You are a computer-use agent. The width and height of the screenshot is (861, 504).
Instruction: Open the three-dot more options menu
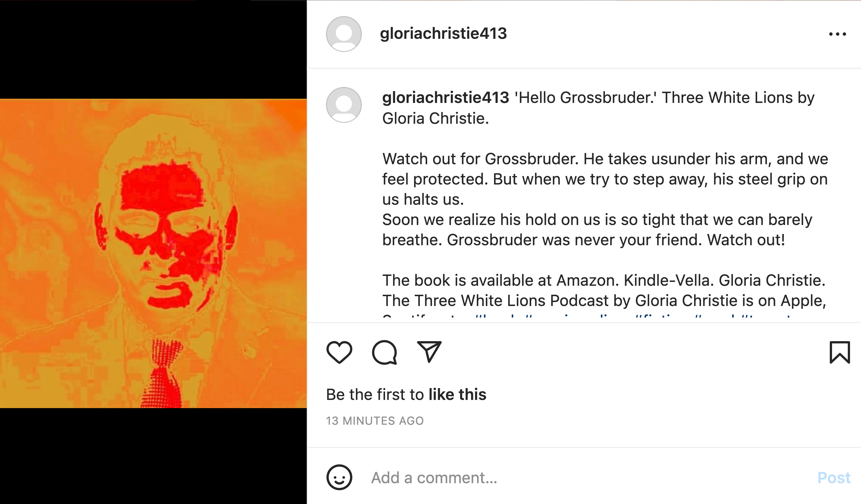pyautogui.click(x=837, y=34)
